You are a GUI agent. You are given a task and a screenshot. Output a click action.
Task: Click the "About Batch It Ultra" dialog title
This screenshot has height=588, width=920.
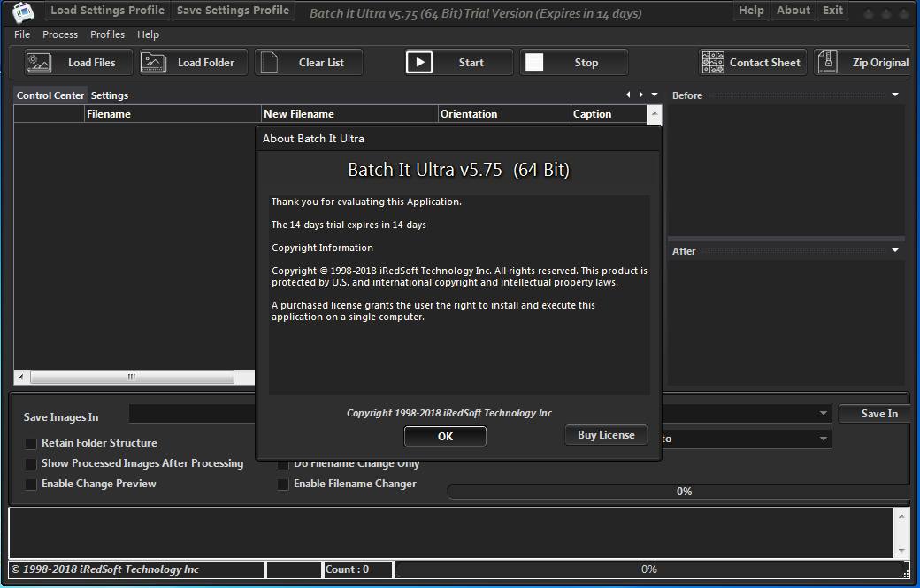[313, 139]
